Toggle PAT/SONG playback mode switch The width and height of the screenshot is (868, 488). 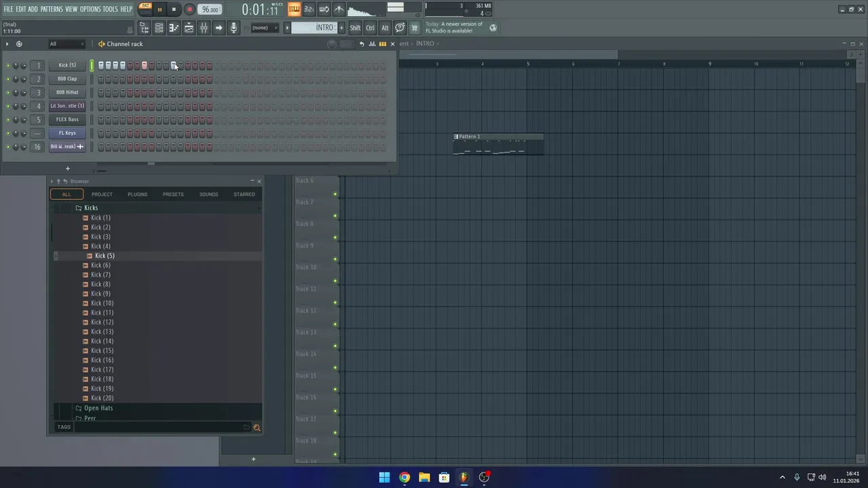coord(145,9)
